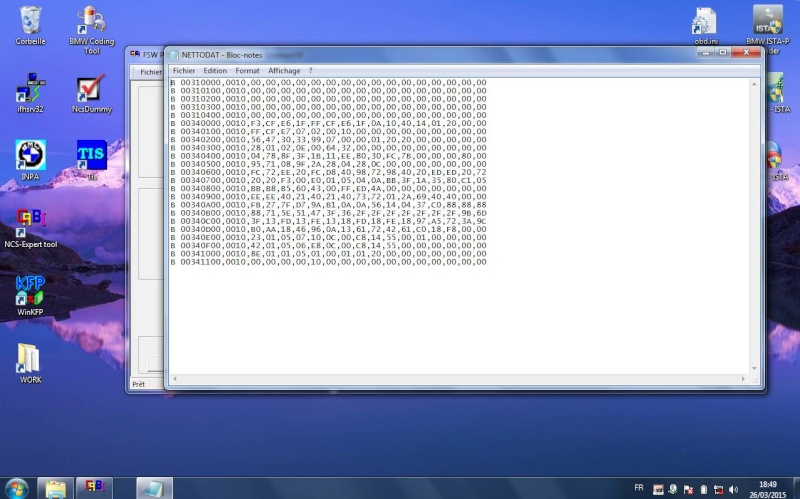Open the BMW Coding Tool desktop shortcut
Viewport: 800px width, 499px height.
coord(91,30)
